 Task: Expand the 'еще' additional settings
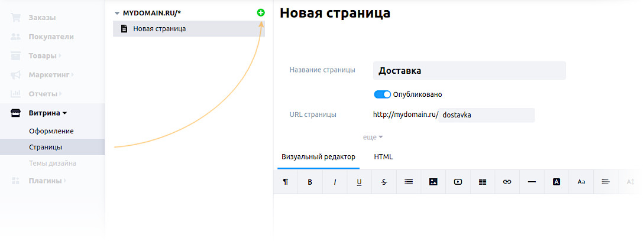(373, 137)
